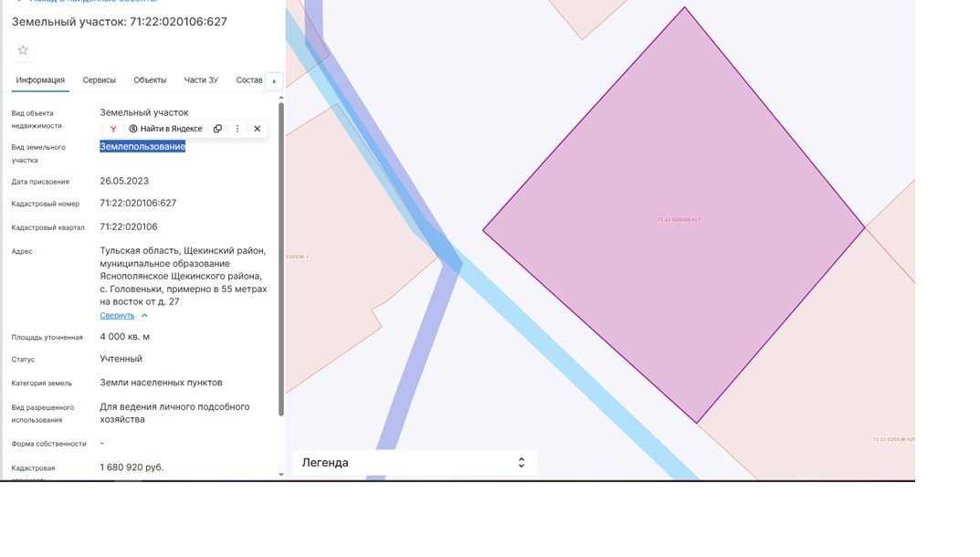The width and height of the screenshot is (980, 557).
Task: Click the highlighted text Землепользование
Action: coord(142,146)
